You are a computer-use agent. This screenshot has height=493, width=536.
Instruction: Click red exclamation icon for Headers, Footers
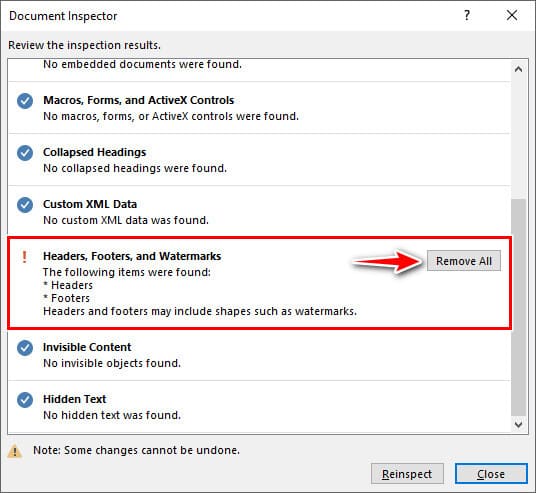pyautogui.click(x=24, y=257)
